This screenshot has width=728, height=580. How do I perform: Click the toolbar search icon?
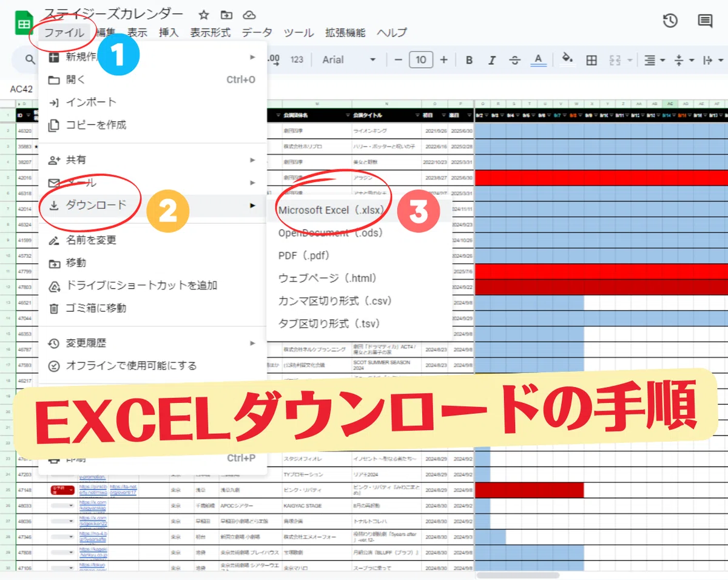point(30,59)
